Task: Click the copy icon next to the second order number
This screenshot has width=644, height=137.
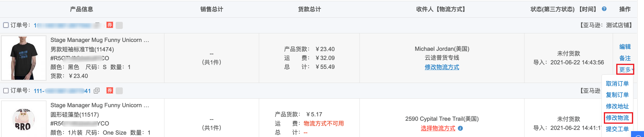Action: tap(97, 91)
